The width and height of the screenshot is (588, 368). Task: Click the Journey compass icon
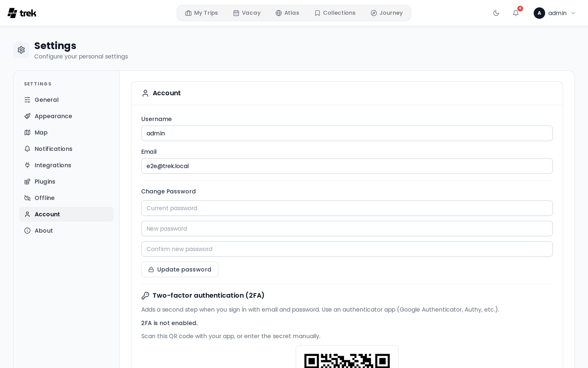click(x=374, y=13)
